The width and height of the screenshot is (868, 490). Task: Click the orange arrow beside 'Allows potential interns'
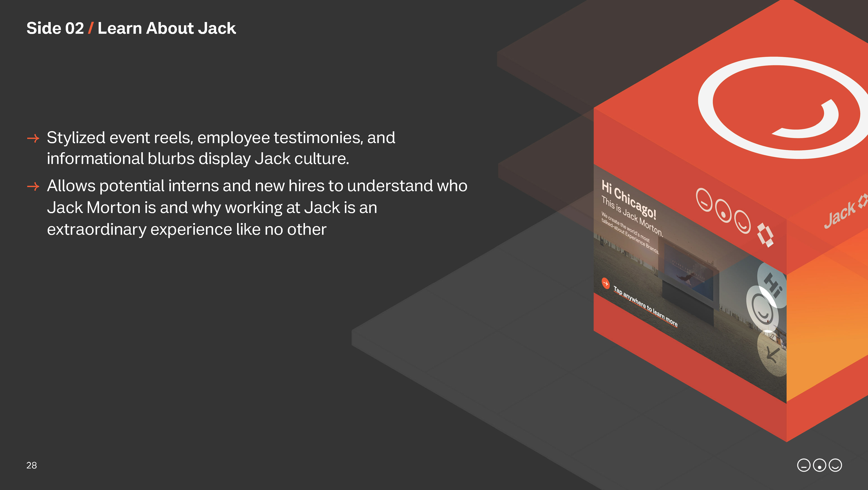(x=33, y=186)
